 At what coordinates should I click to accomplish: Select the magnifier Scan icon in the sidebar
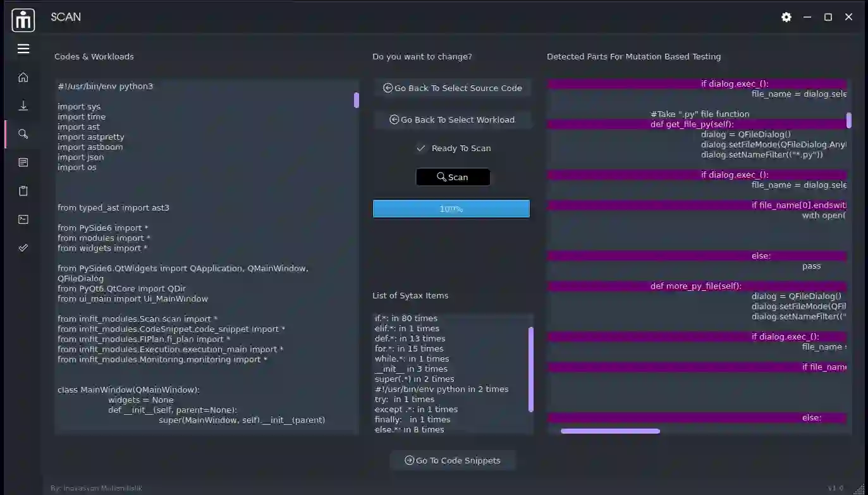point(23,134)
